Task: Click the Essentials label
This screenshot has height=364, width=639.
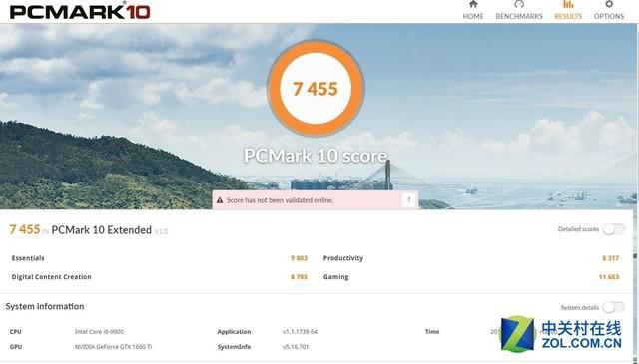Action: coord(28,258)
